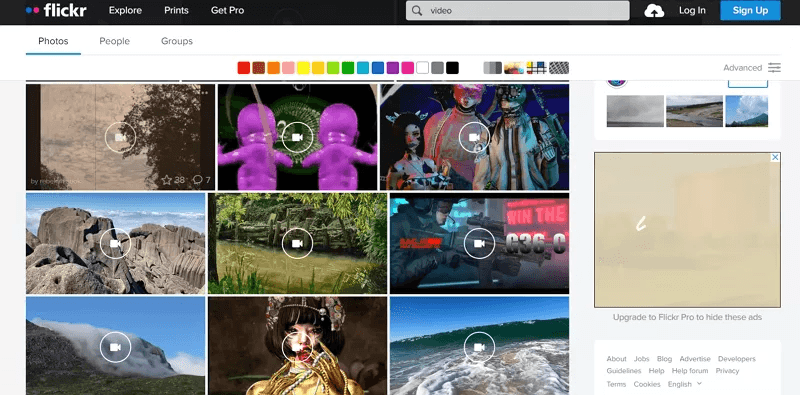
Task: Click Upgrade to Flickr Pro link
Action: tap(687, 317)
